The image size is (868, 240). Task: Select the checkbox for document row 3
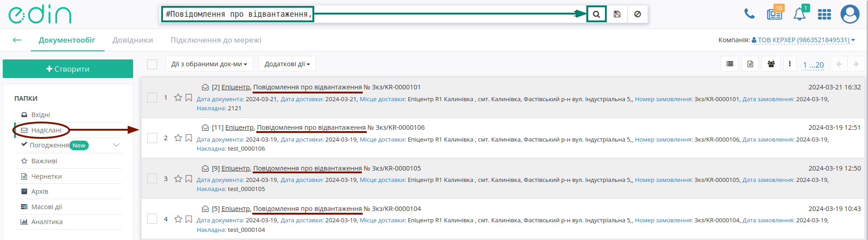tap(152, 178)
